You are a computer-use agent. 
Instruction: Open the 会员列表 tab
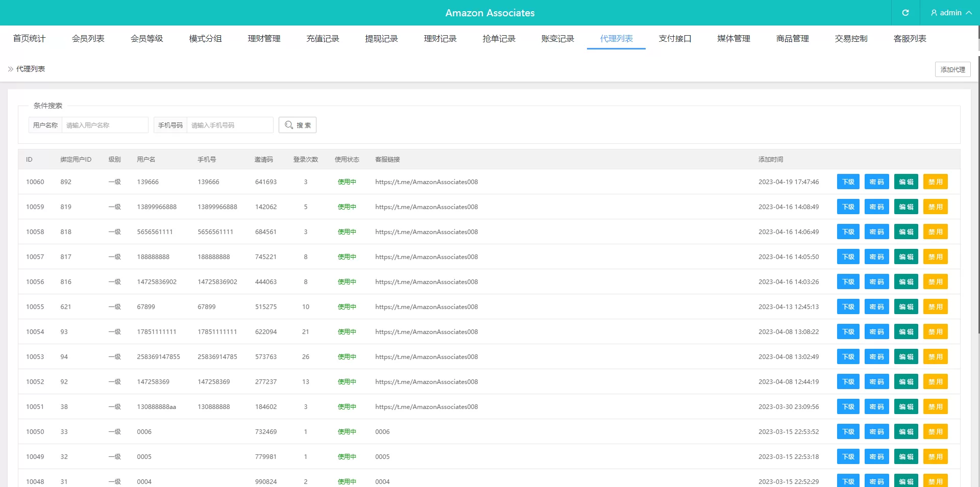tap(88, 39)
